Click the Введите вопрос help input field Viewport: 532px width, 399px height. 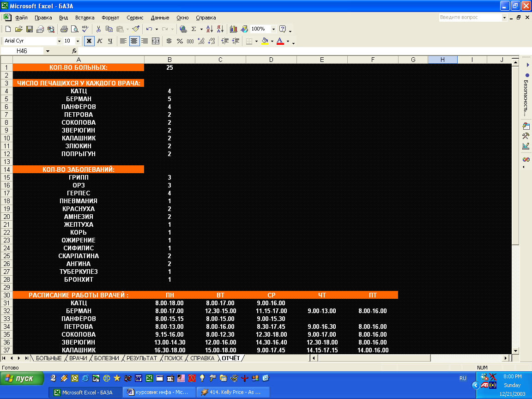(x=470, y=17)
